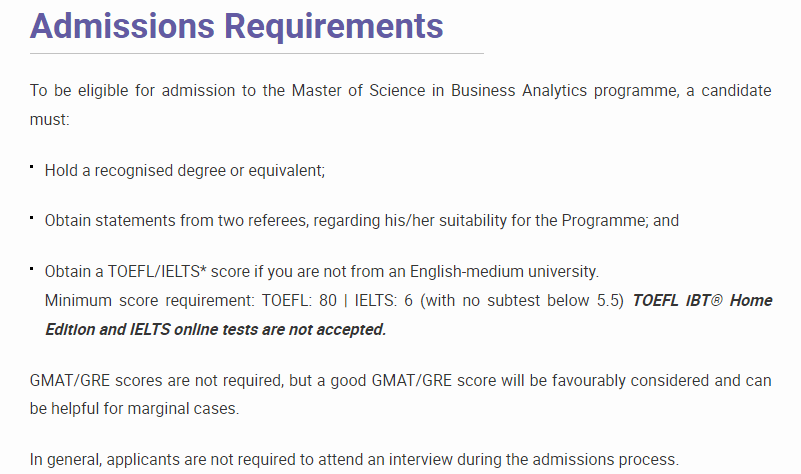Click the horizontal rule under the heading
This screenshot has height=474, width=801.
(x=256, y=53)
